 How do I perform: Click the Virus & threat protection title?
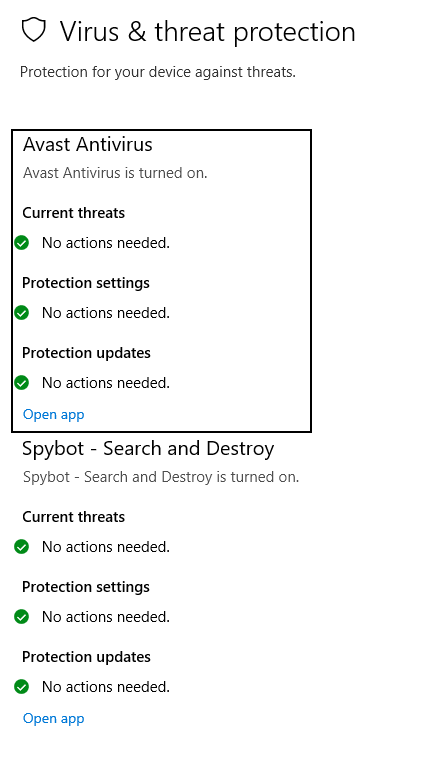pyautogui.click(x=207, y=32)
